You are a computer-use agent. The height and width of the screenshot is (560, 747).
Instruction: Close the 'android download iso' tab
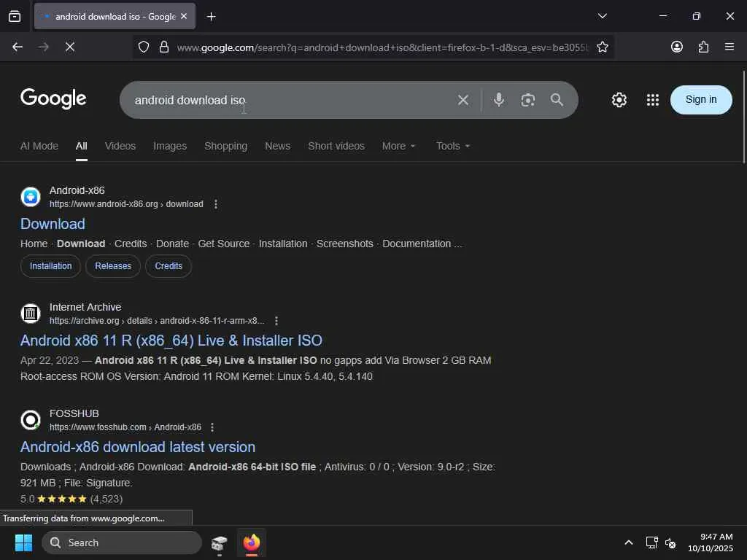(184, 16)
